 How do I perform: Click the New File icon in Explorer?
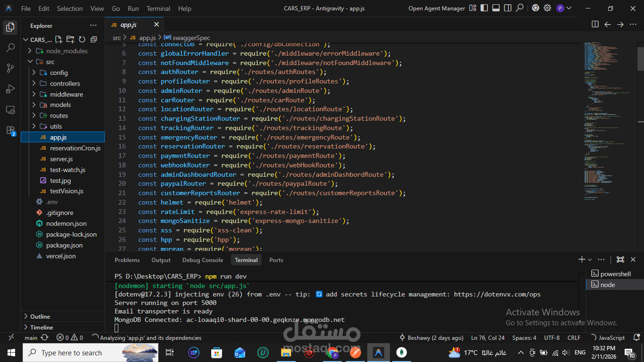tap(59, 40)
